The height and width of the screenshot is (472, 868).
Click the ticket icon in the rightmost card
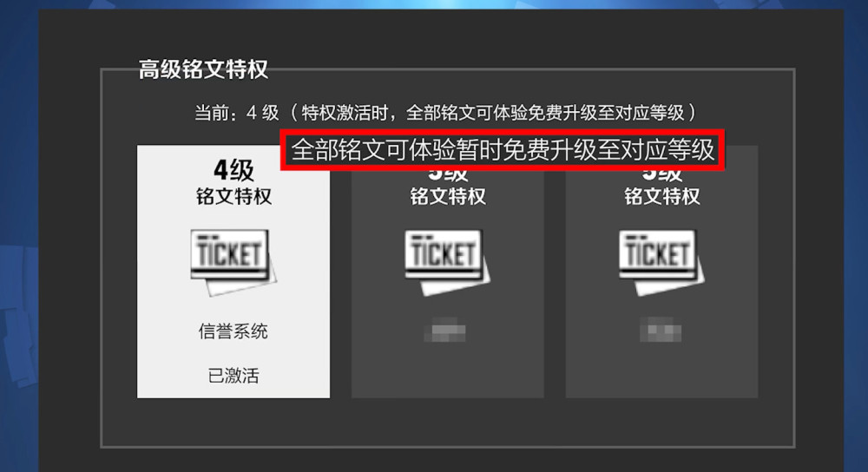pyautogui.click(x=661, y=262)
